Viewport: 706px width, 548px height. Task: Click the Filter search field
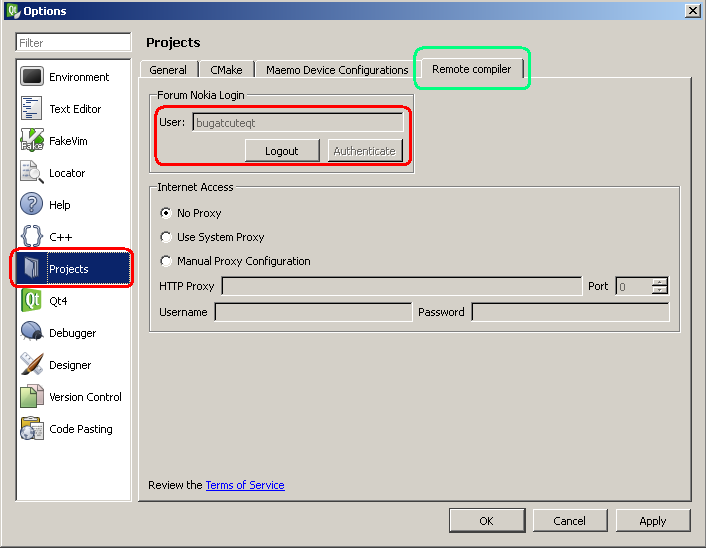tap(73, 43)
